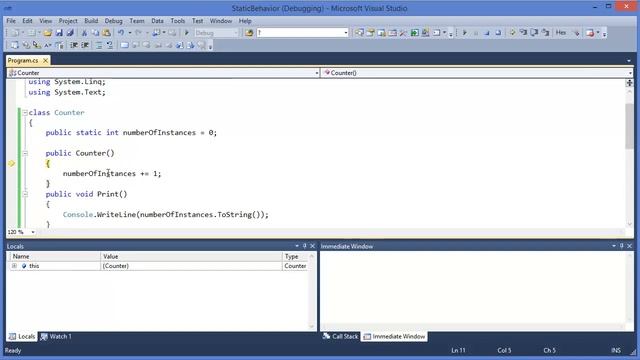Click the Show Next Statement arrow icon
Viewport: 640px width, 360px height.
[512, 33]
